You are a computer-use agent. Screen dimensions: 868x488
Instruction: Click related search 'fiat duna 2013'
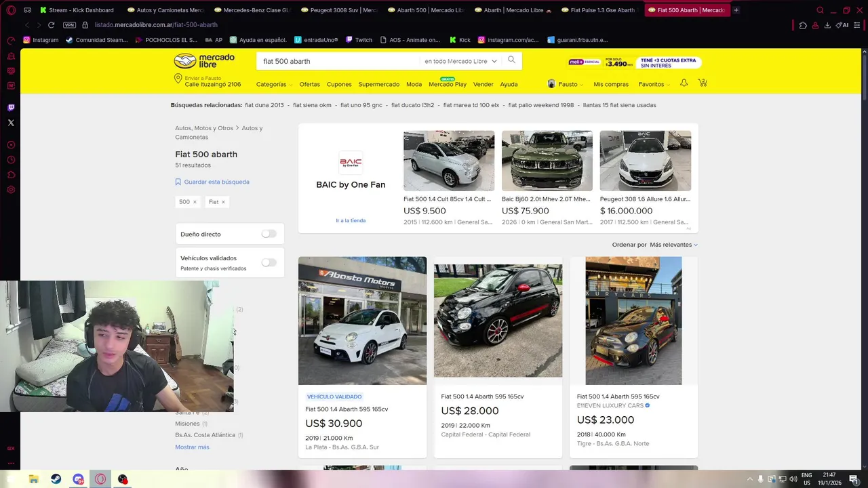[264, 105]
